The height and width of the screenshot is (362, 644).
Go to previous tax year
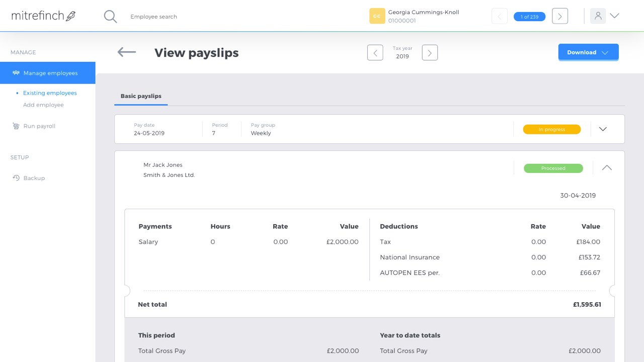tap(375, 52)
